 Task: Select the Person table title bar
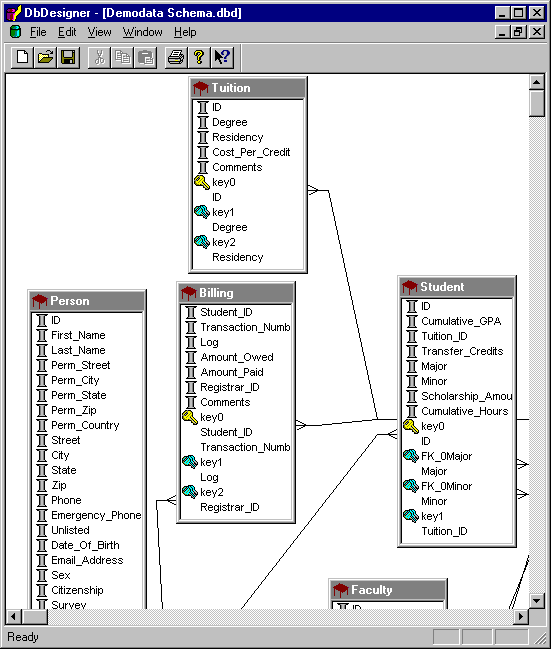pos(87,301)
